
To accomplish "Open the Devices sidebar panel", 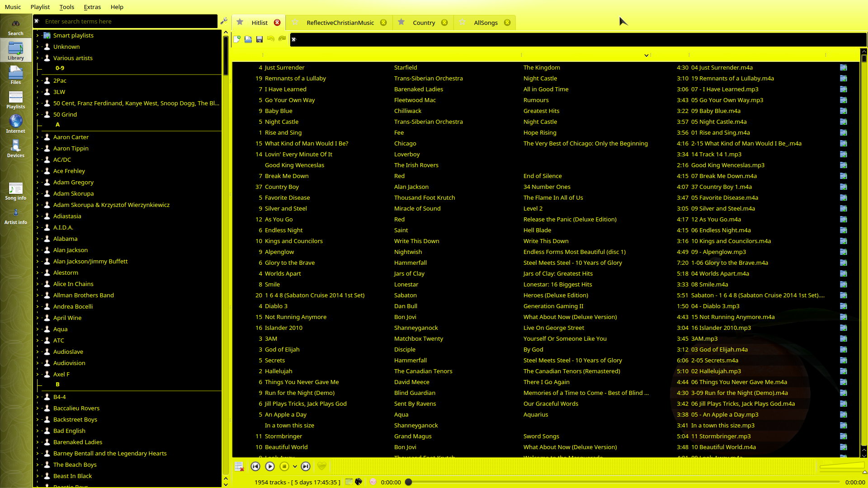I will pos(15,148).
